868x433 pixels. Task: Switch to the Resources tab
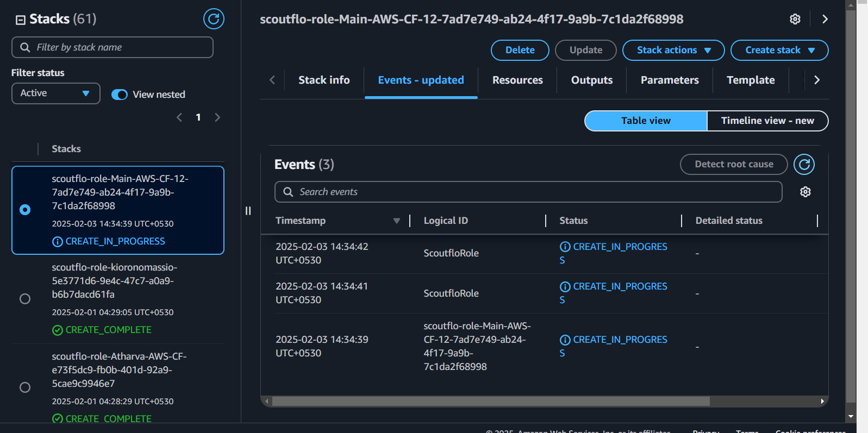(x=517, y=80)
